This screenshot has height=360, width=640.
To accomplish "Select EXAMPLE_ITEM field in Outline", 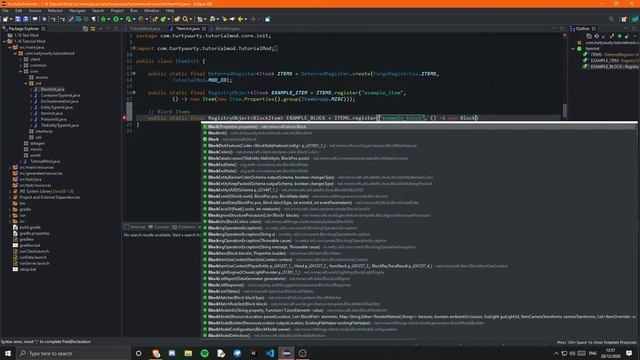I will [611, 60].
